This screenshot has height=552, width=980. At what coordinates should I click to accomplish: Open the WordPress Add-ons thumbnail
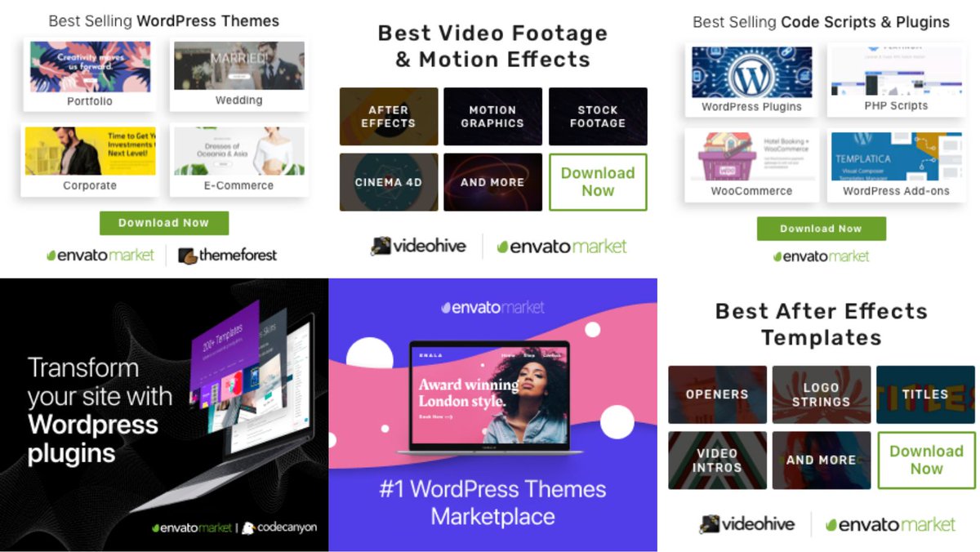click(x=896, y=165)
